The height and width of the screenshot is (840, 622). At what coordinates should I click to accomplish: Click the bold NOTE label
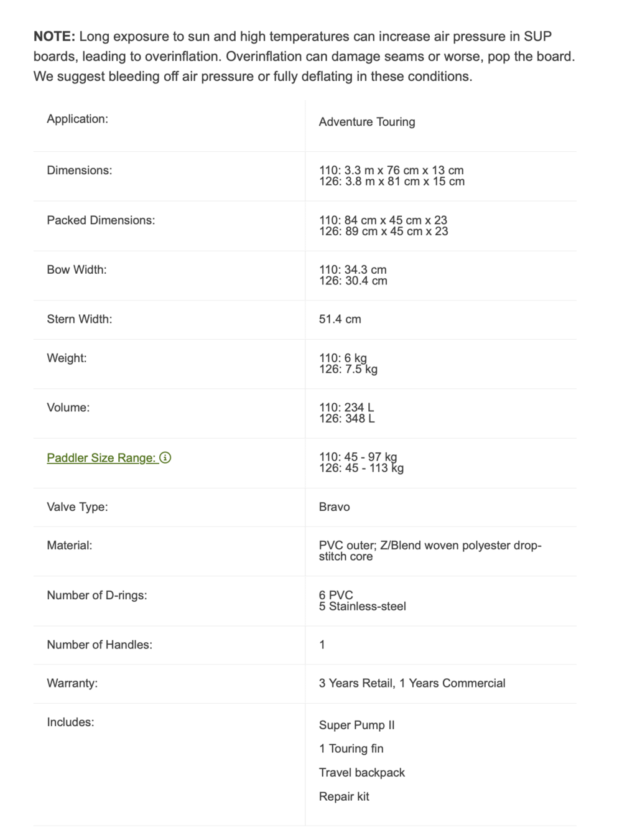pyautogui.click(x=54, y=37)
